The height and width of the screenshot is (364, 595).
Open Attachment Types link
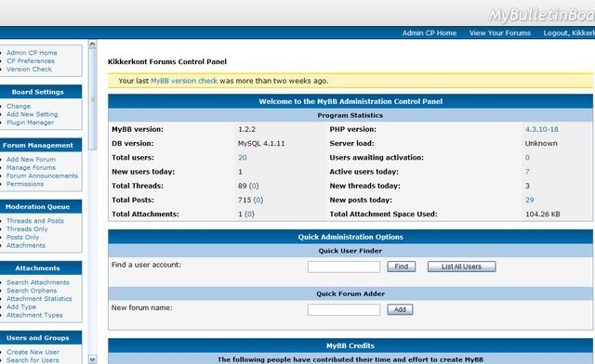click(x=34, y=315)
